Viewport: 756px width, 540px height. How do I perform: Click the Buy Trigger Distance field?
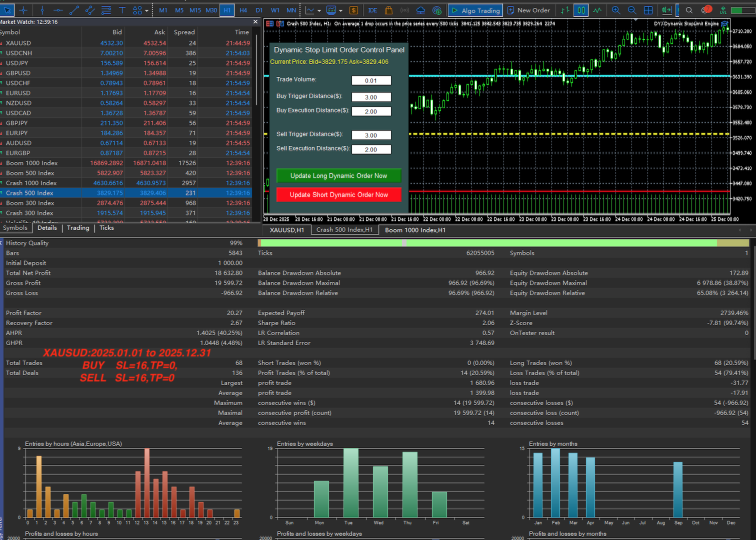point(371,97)
